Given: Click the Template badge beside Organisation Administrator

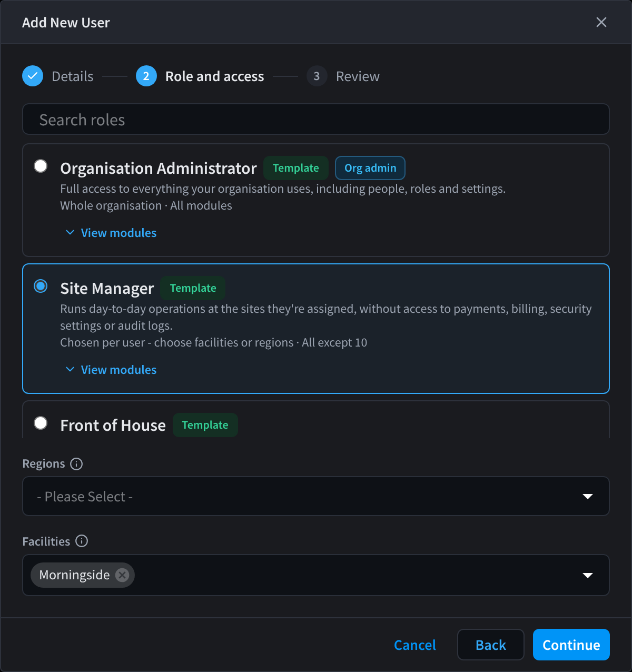Looking at the screenshot, I should click(x=296, y=168).
